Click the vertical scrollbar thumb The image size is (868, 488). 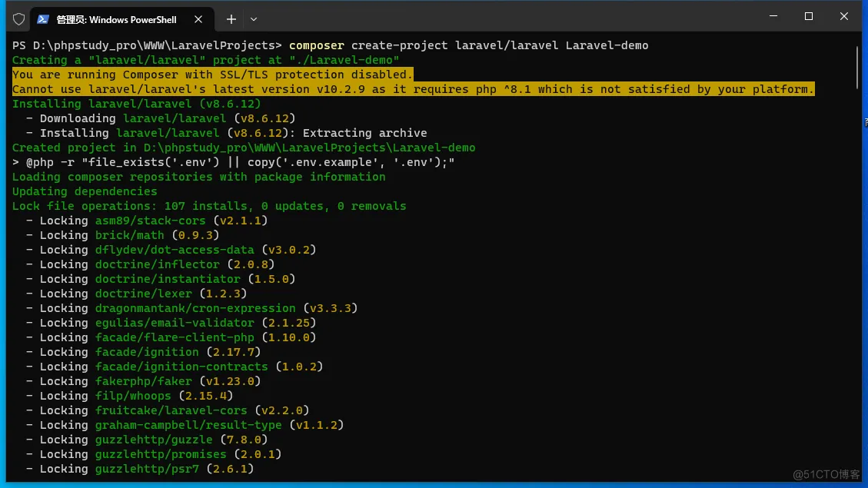857,66
